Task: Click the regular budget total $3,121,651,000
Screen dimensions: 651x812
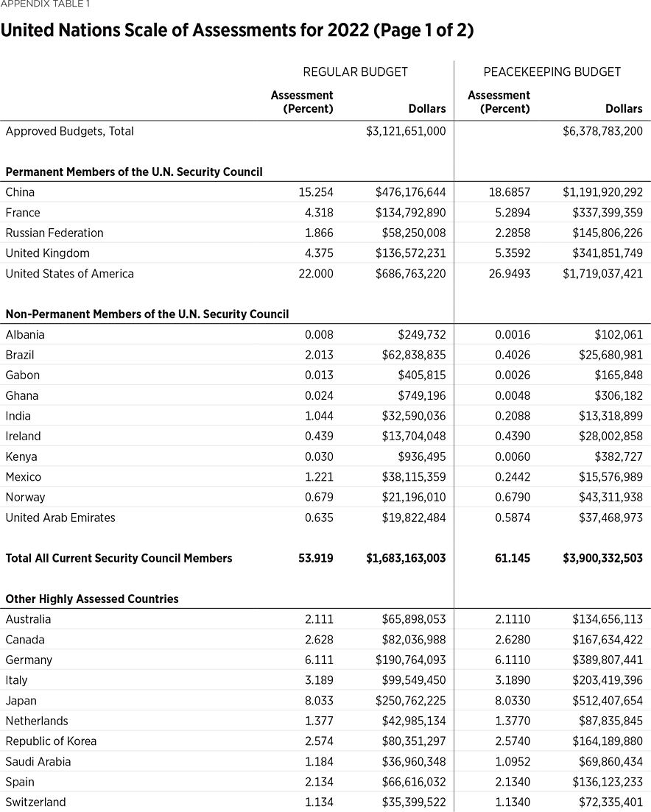Action: [x=406, y=131]
